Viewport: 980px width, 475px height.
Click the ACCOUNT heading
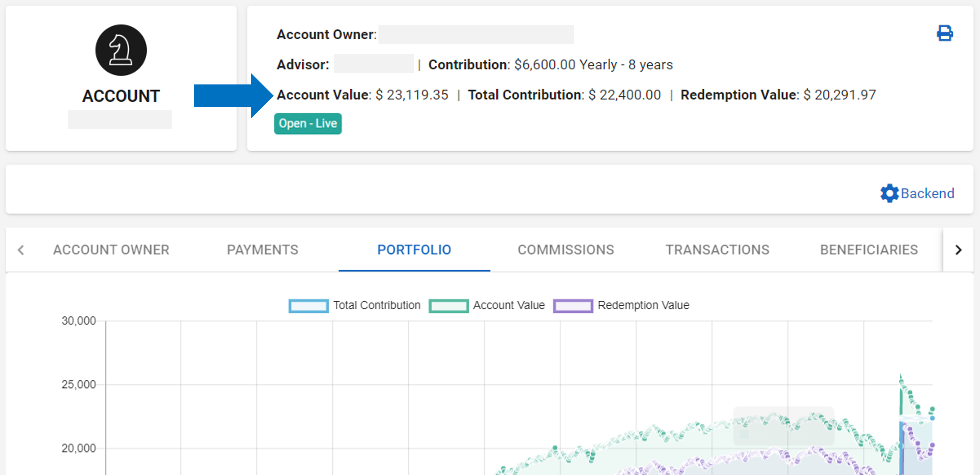pos(121,96)
